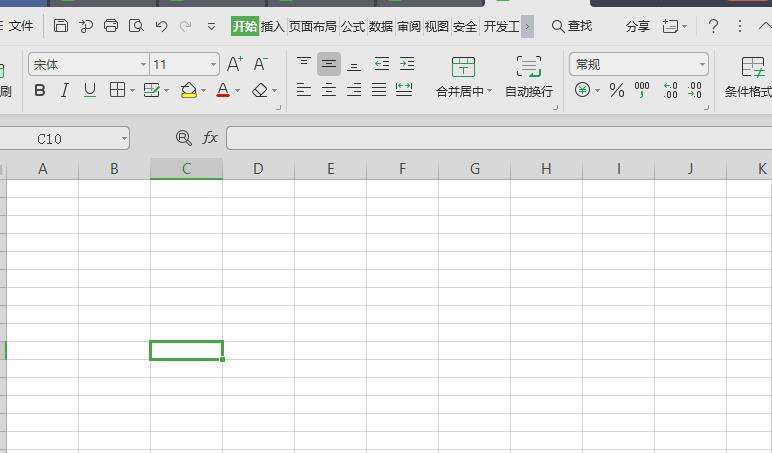The width and height of the screenshot is (772, 453).
Task: Open the fill color dropdown arrow
Action: click(x=203, y=91)
